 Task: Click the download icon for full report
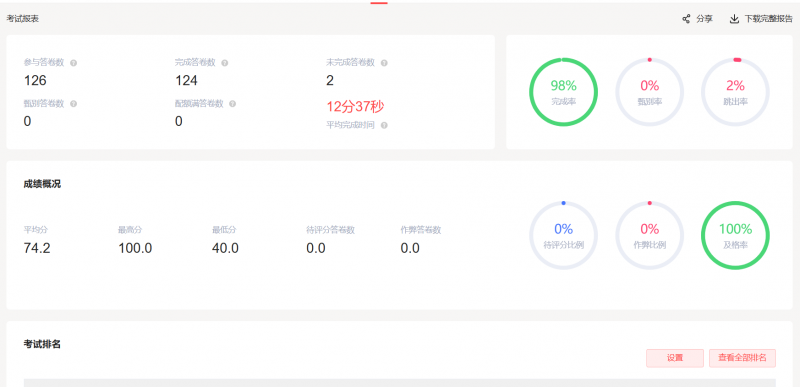click(734, 19)
